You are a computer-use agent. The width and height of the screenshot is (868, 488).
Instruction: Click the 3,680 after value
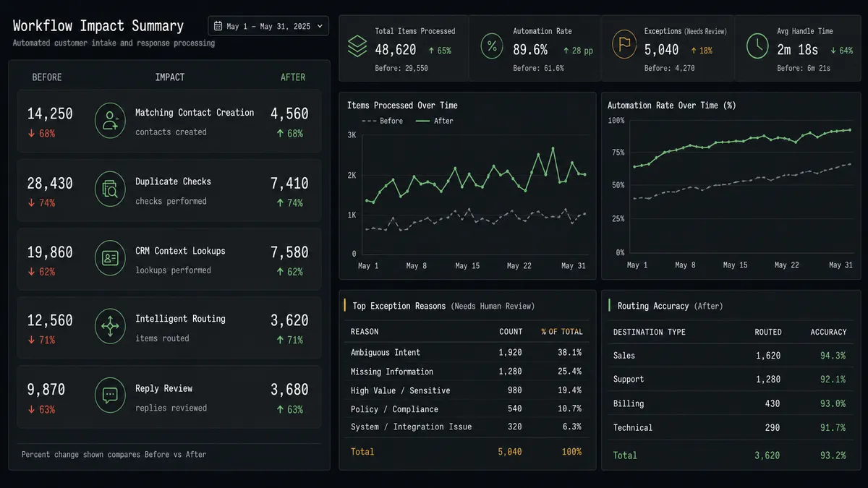pos(289,390)
